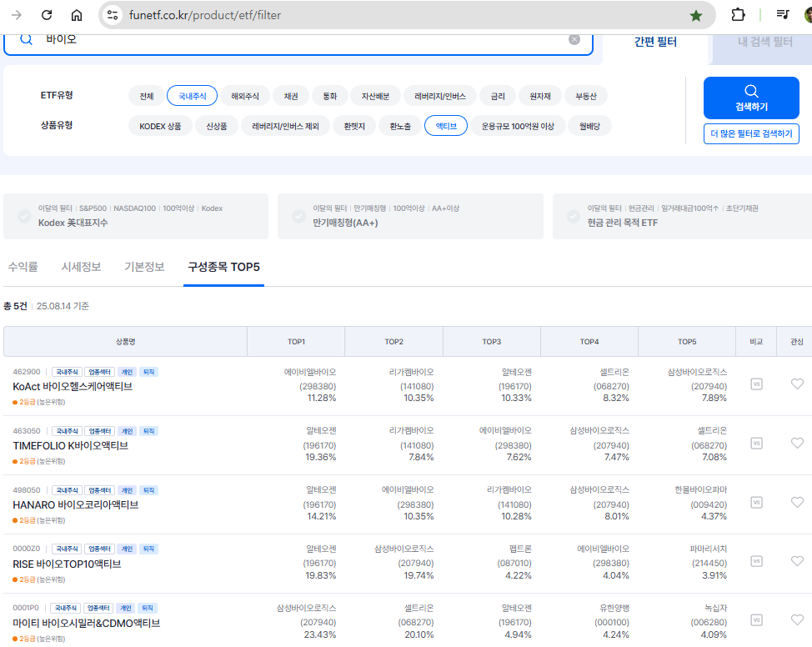Check the 만기매칭형(AA+) filter circle

click(x=298, y=216)
